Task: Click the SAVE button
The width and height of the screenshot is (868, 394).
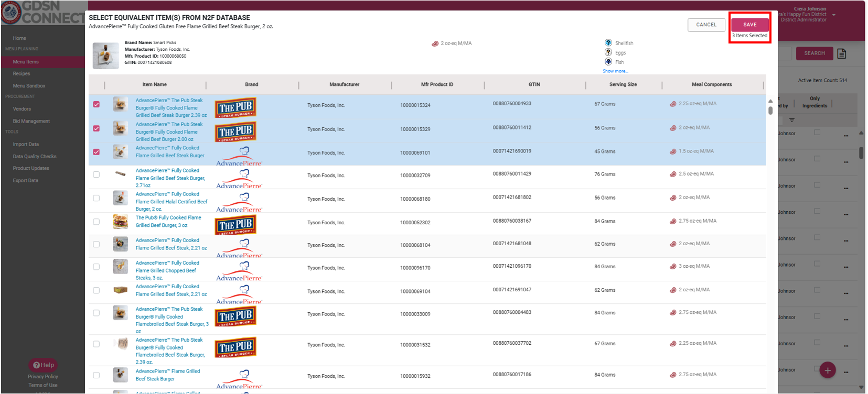Action: point(750,25)
